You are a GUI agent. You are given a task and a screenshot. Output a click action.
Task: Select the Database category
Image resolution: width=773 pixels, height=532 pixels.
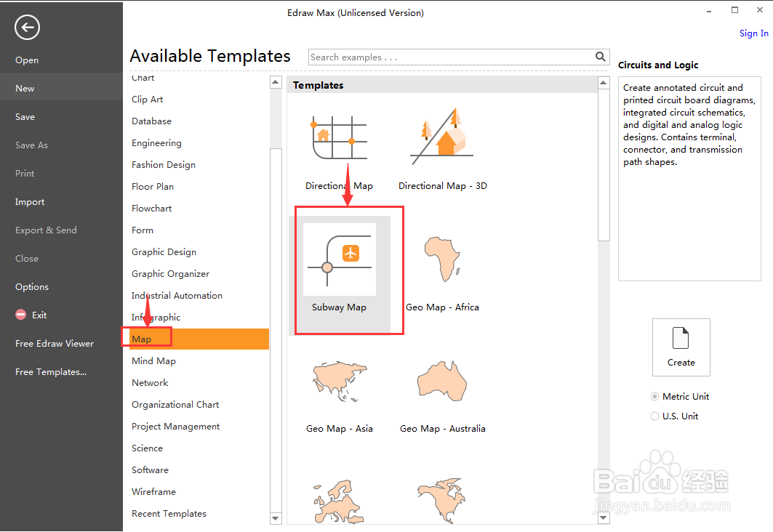[x=151, y=121]
